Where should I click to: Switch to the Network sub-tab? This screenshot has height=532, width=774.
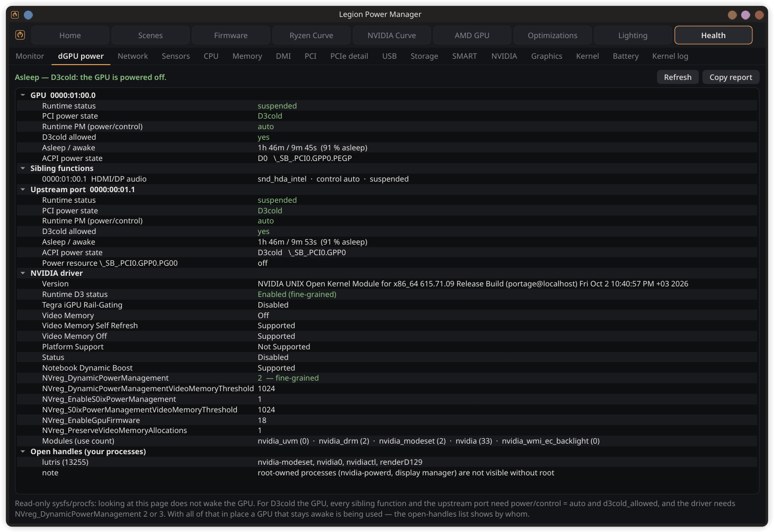pos(132,56)
